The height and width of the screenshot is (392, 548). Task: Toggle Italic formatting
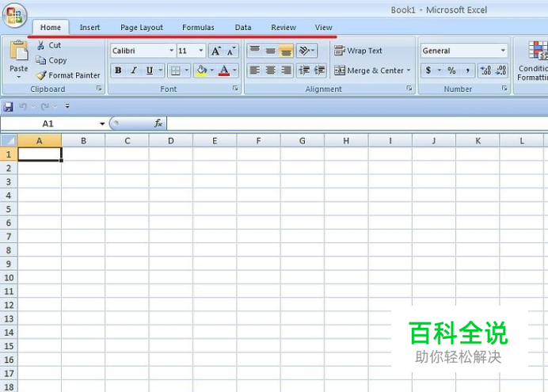[x=134, y=71]
